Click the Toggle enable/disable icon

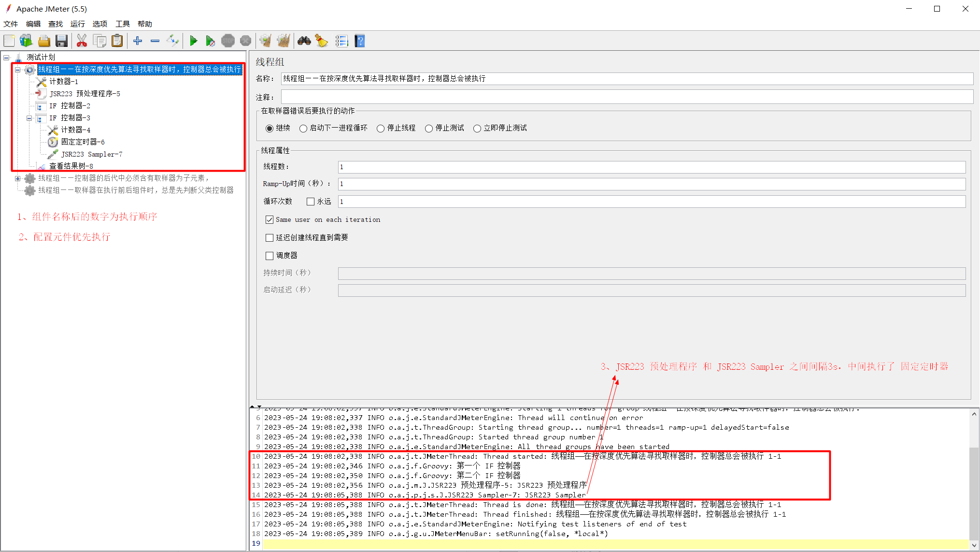coord(172,41)
